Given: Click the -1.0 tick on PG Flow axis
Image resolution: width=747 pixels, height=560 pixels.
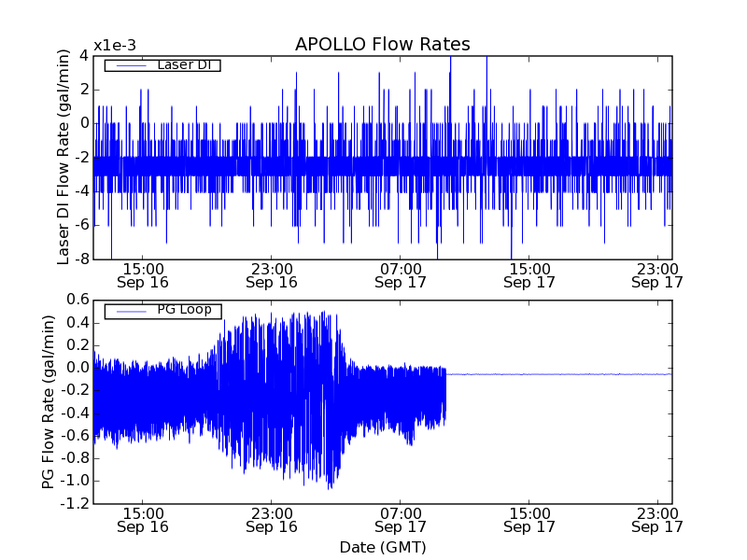Looking at the screenshot, I should (75, 481).
